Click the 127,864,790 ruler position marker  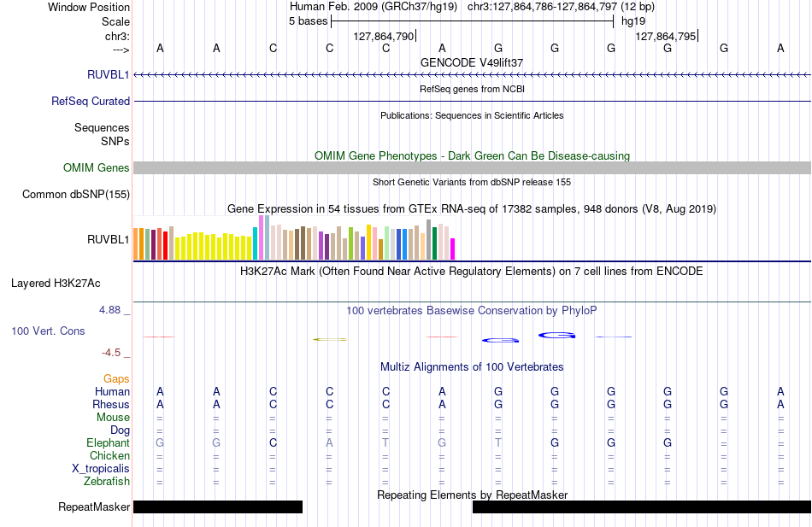[384, 36]
